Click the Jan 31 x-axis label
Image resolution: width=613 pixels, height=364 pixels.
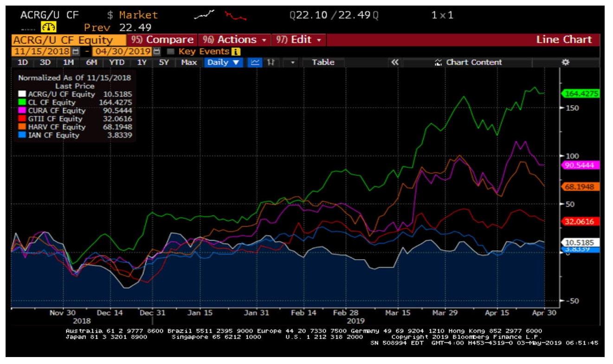click(x=256, y=313)
